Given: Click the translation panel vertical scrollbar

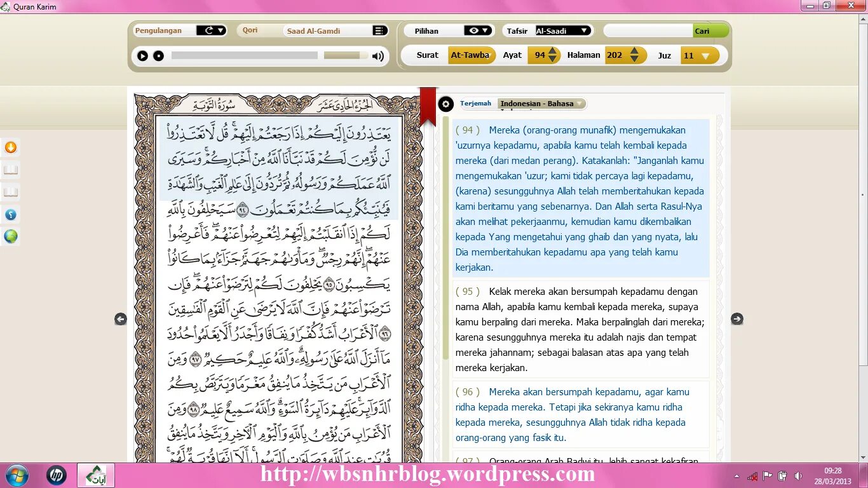Looking at the screenshot, I should click(446, 237).
